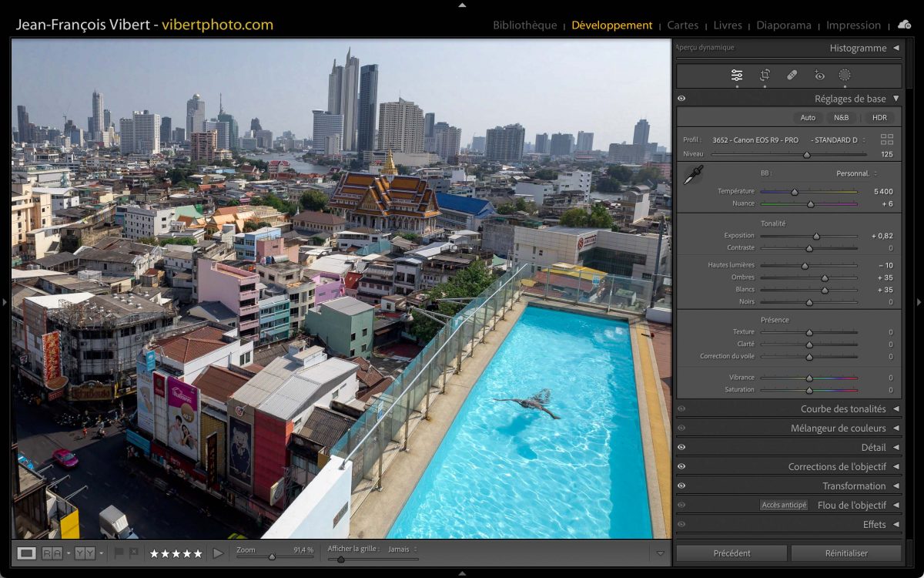Viewport: 924px width, 578px height.
Task: Switch to the Bibliothèque module
Action: (524, 25)
